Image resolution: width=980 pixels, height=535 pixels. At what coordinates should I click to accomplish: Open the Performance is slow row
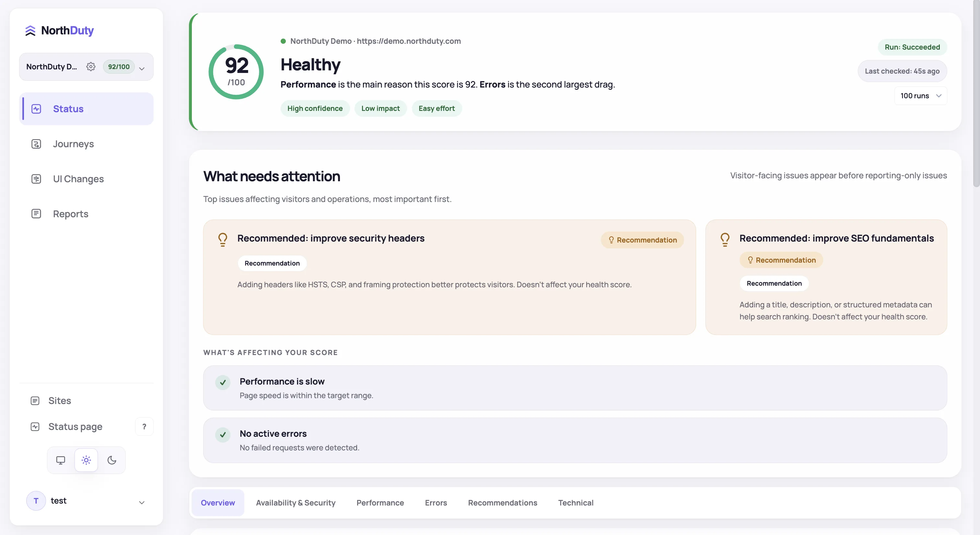pos(575,388)
